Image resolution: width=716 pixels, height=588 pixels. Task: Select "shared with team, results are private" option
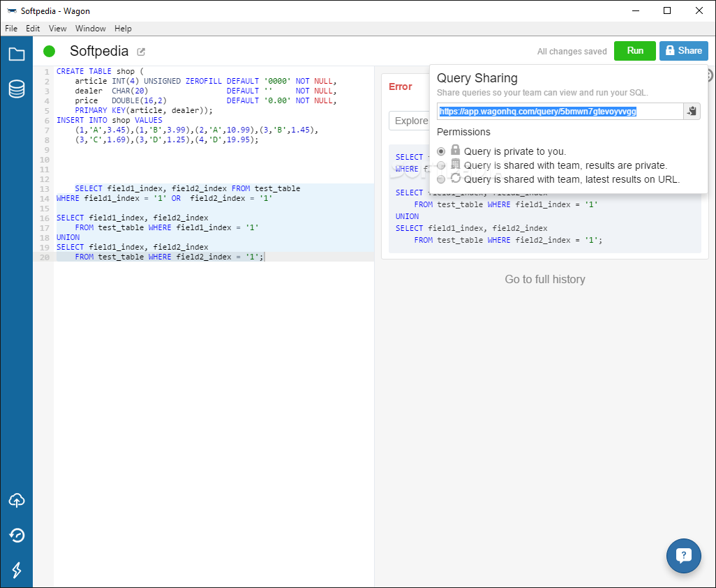(x=441, y=165)
